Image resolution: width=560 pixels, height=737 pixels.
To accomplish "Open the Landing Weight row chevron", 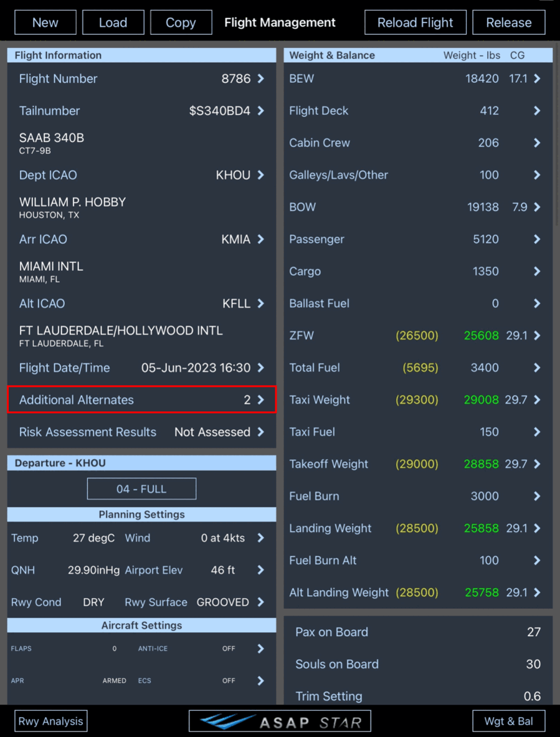I will (537, 528).
